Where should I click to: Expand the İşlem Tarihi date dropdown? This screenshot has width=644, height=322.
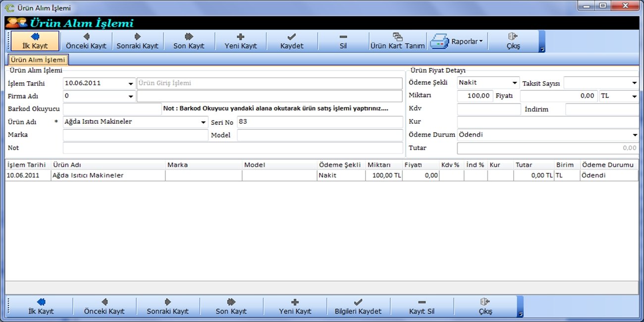(x=131, y=84)
